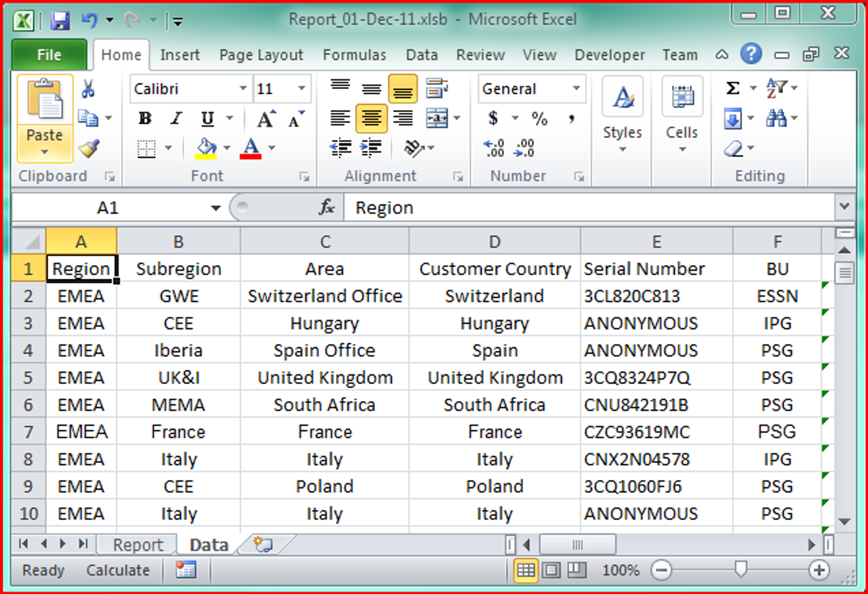Click Calculate in the status bar
The image size is (868, 594).
point(117,570)
